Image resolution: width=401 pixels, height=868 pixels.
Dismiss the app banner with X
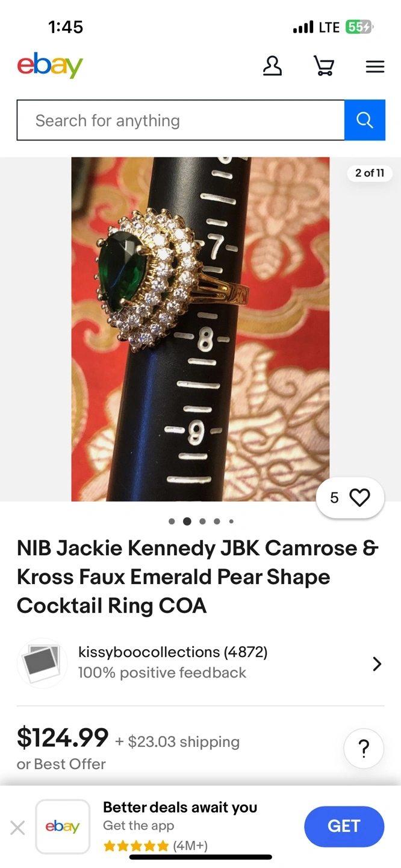pos(18,828)
